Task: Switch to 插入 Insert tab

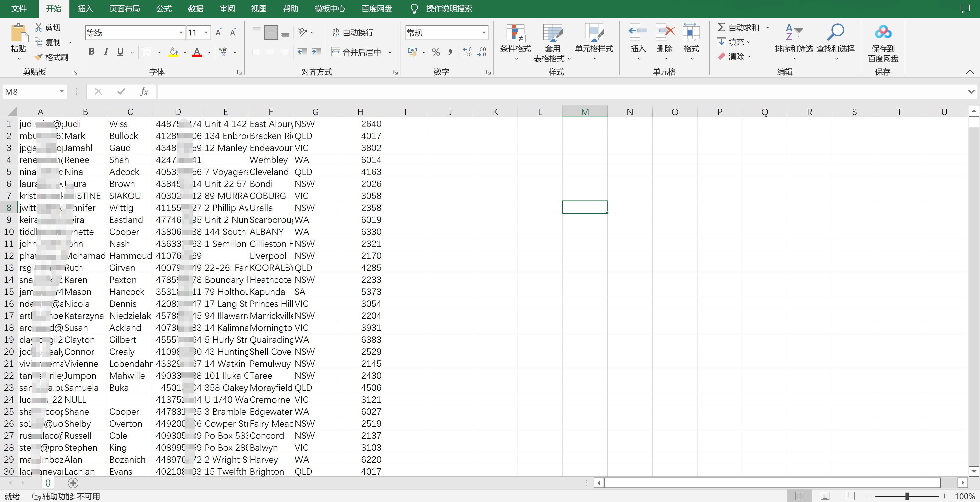Action: pyautogui.click(x=85, y=9)
